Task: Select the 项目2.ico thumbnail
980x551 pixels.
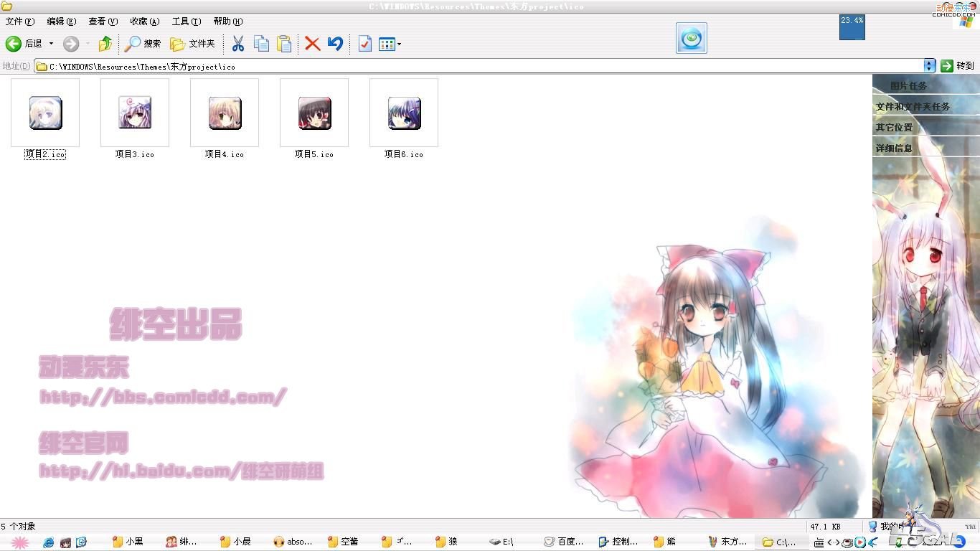Action: pos(45,113)
